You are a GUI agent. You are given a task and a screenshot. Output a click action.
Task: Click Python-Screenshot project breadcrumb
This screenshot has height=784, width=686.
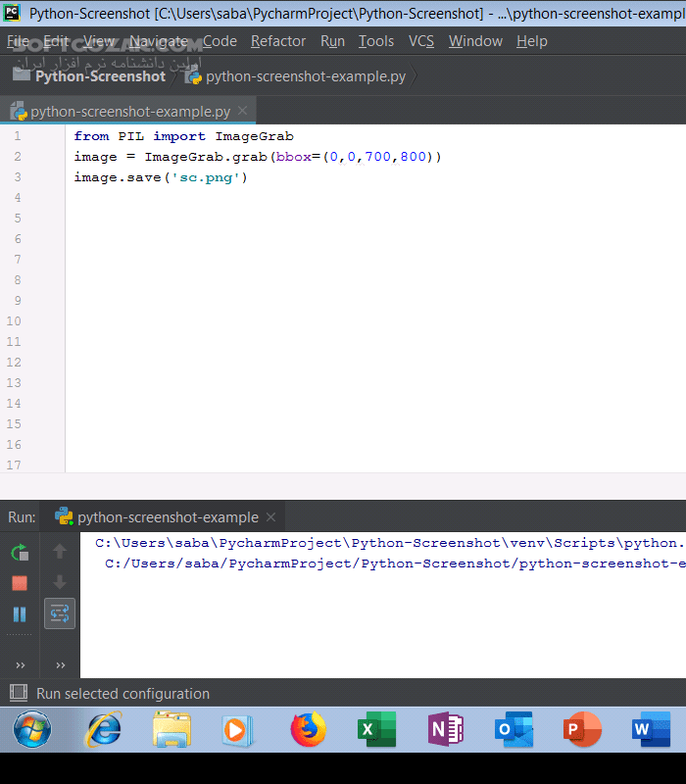pos(100,76)
